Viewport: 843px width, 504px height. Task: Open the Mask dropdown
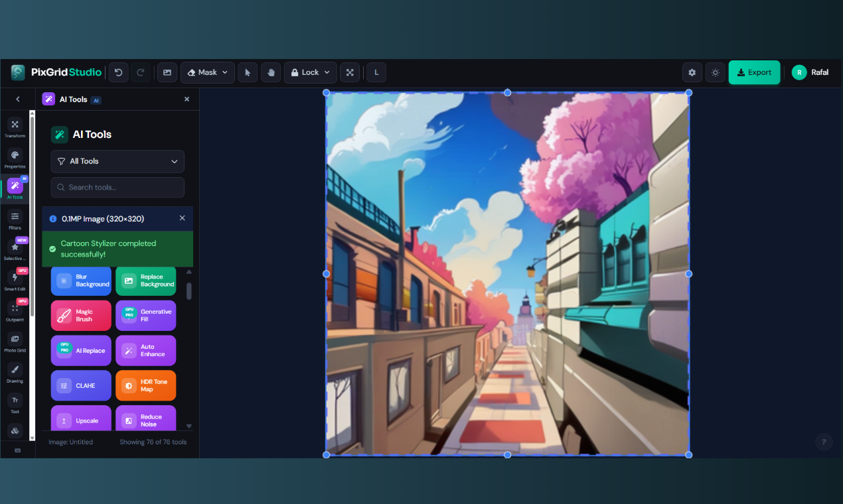click(x=207, y=72)
